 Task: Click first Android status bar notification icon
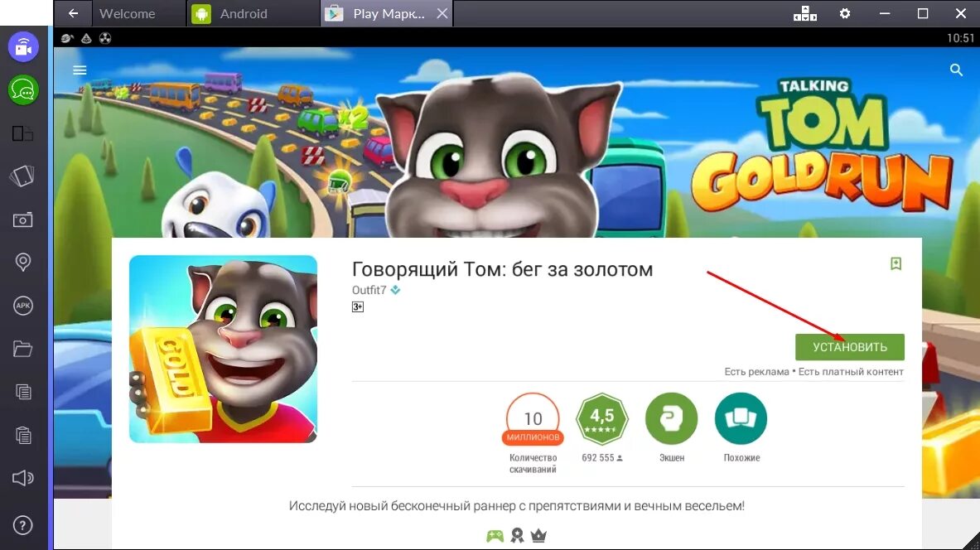[x=67, y=38]
